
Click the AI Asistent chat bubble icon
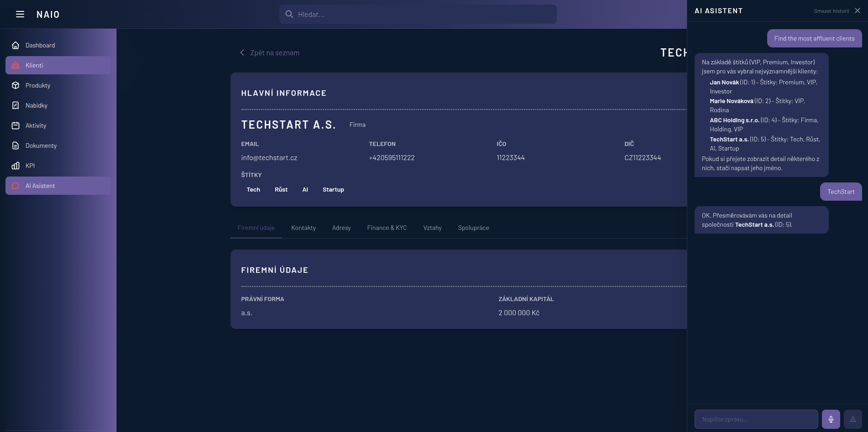point(15,185)
